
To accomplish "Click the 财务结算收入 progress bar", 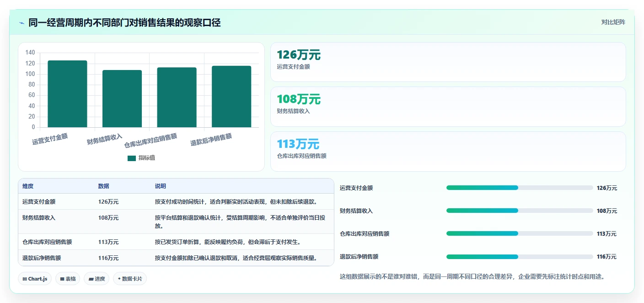I will click(x=520, y=211).
